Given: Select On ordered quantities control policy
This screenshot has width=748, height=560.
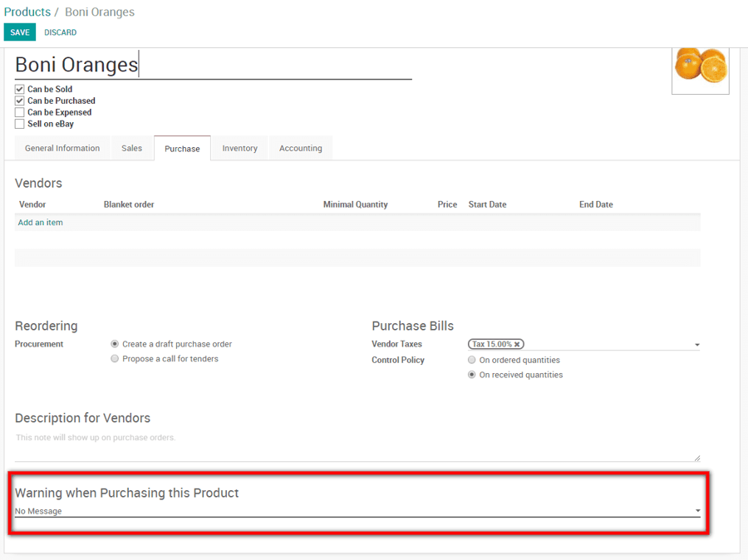Looking at the screenshot, I should click(x=471, y=360).
